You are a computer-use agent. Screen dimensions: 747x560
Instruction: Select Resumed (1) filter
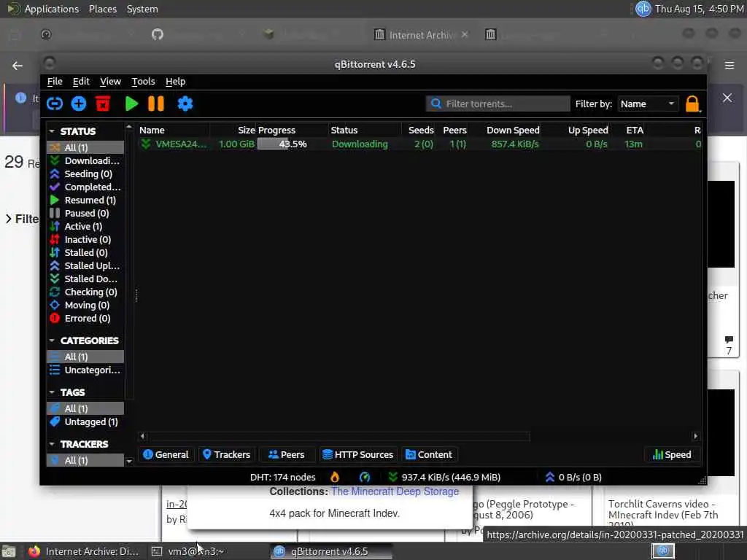click(85, 200)
